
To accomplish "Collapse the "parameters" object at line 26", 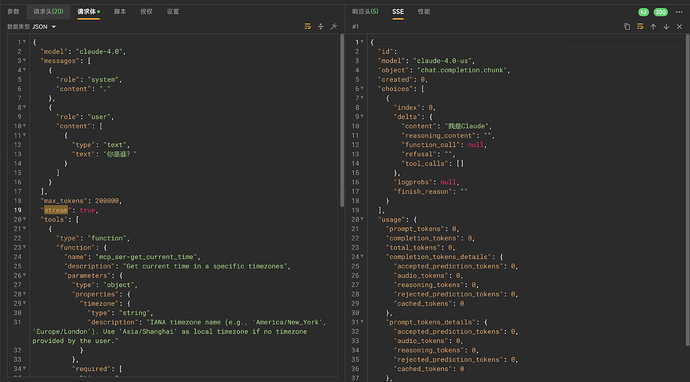I will click(24, 275).
